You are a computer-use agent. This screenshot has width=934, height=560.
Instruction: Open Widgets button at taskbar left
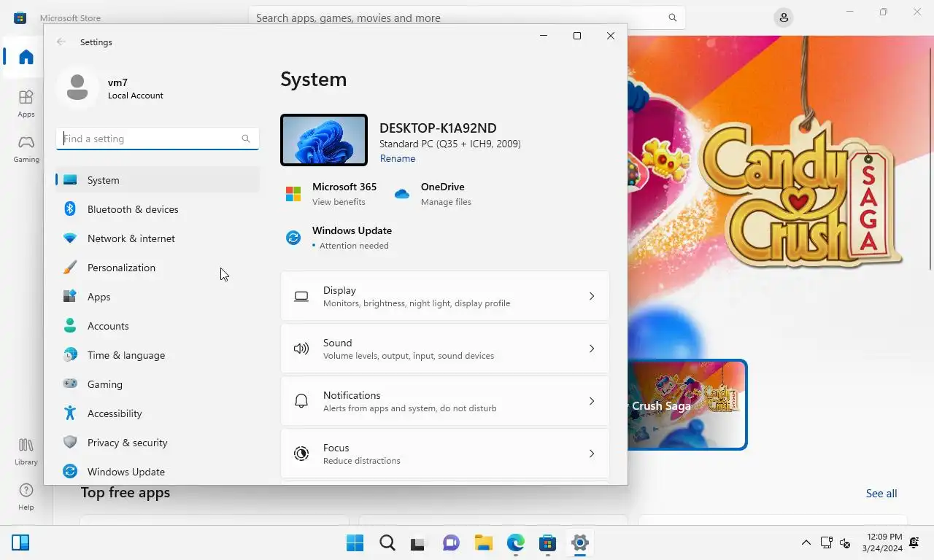point(20,542)
